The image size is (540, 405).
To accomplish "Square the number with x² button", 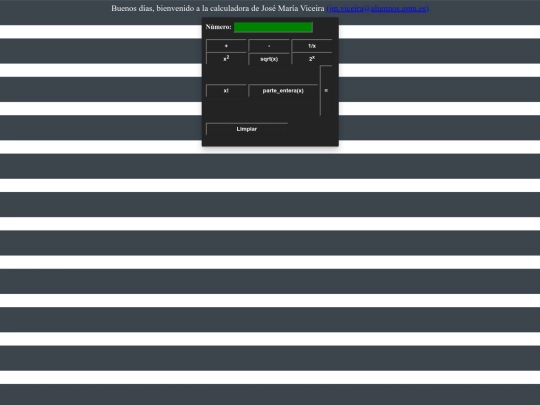I will tap(226, 59).
